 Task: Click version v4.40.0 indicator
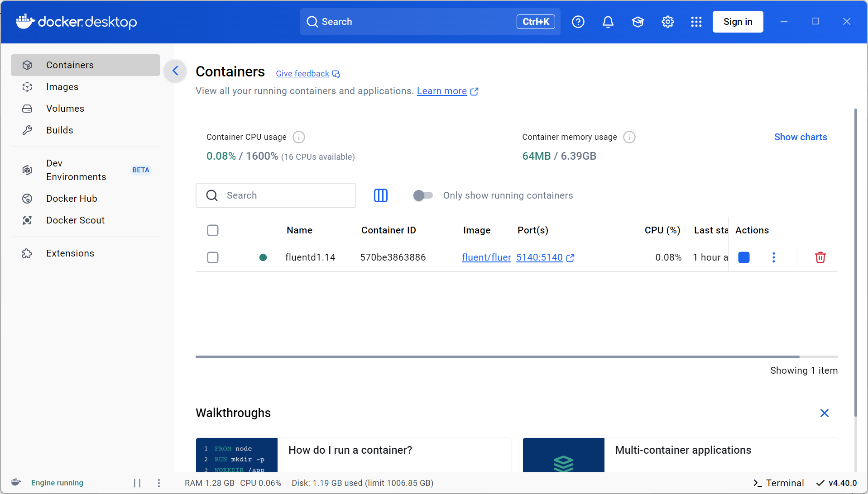click(837, 483)
